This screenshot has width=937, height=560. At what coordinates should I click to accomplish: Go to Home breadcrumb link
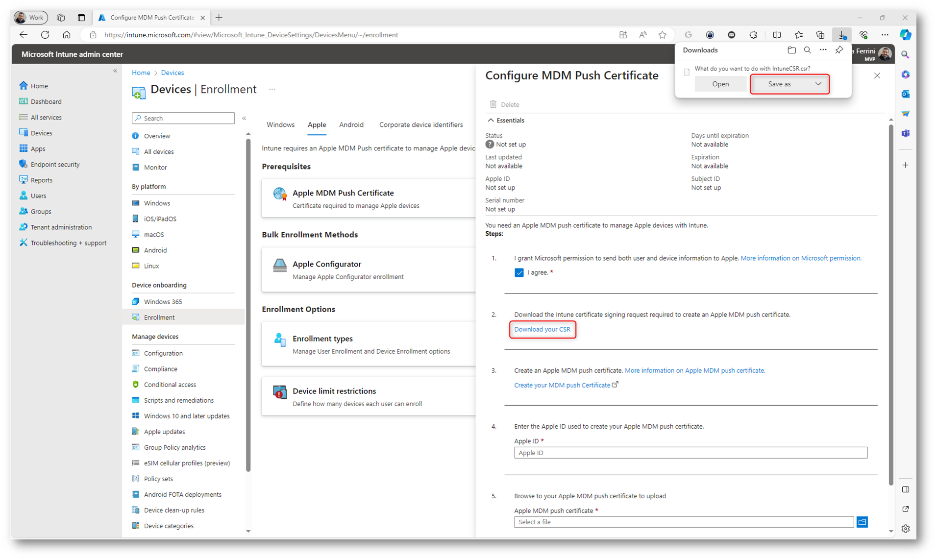tap(141, 73)
